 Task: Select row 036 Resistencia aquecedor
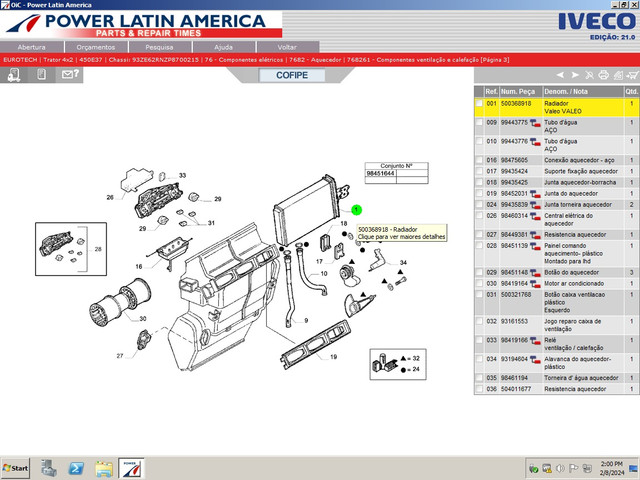tap(557, 389)
